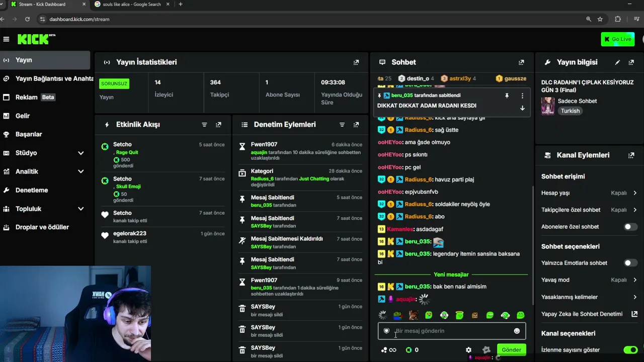Reload the dashboard page
Screen dimensions: 644x362
click(x=27, y=19)
